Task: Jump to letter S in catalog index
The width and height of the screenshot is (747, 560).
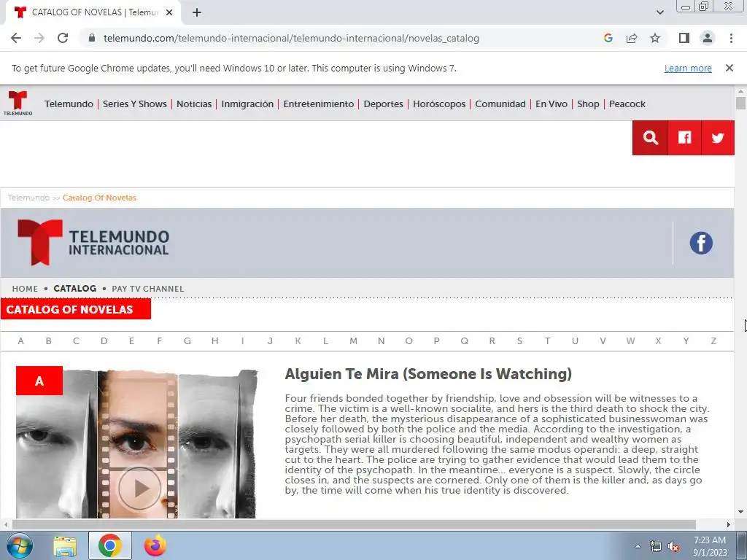Action: point(519,341)
